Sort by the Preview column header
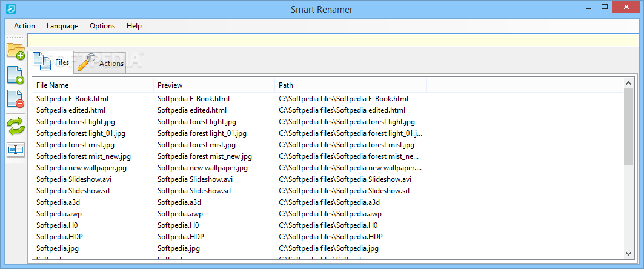 coord(214,85)
